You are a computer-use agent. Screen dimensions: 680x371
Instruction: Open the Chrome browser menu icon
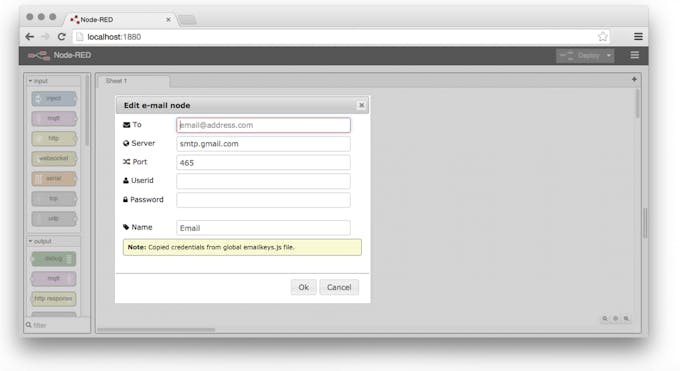click(638, 37)
